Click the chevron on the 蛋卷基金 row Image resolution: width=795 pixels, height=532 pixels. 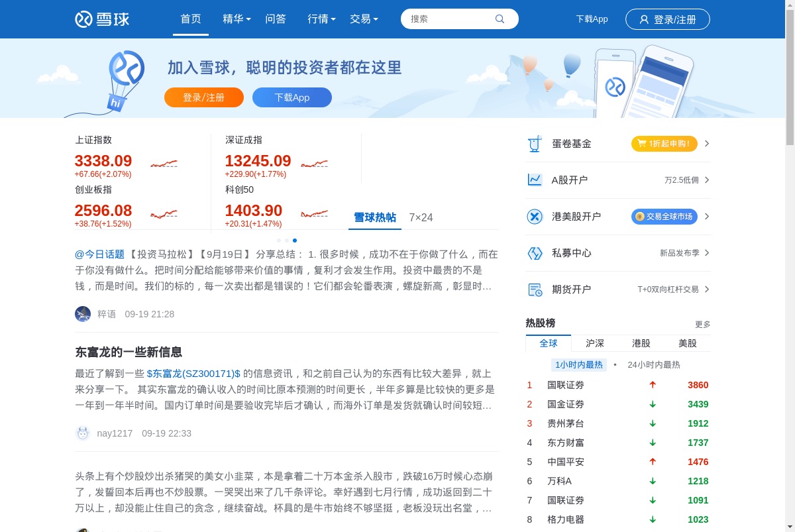pyautogui.click(x=707, y=144)
